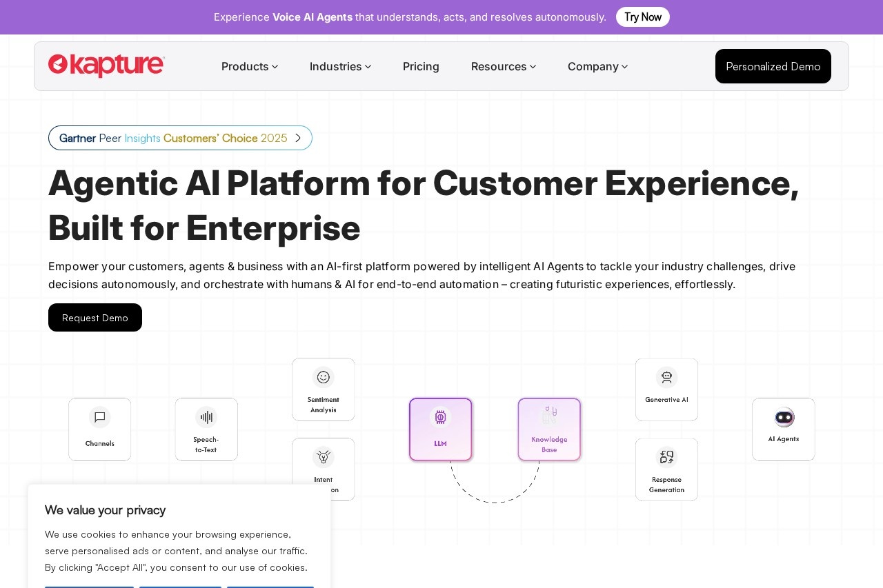This screenshot has width=883, height=588.
Task: Select the Speech-to-Text waveform icon
Action: 206,417
